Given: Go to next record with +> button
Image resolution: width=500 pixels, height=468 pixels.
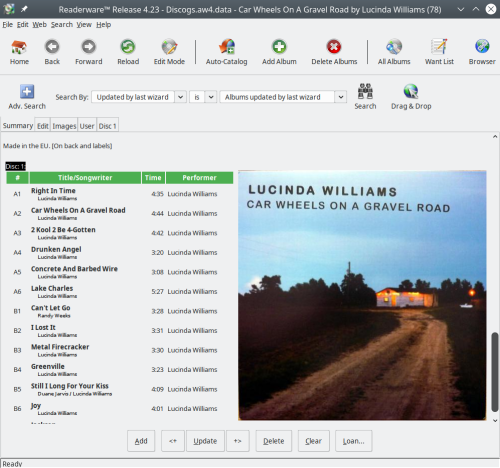Looking at the screenshot, I should coord(238,441).
